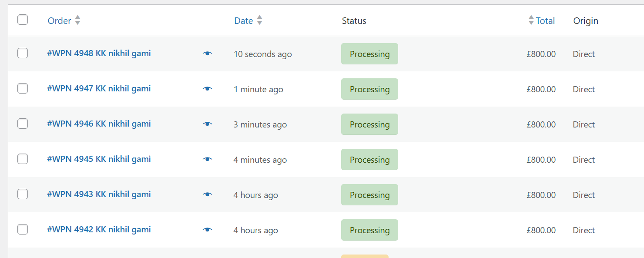The width and height of the screenshot is (644, 258).
Task: Open order #WPN 4947 KK nikhil gami
Action: 99,89
